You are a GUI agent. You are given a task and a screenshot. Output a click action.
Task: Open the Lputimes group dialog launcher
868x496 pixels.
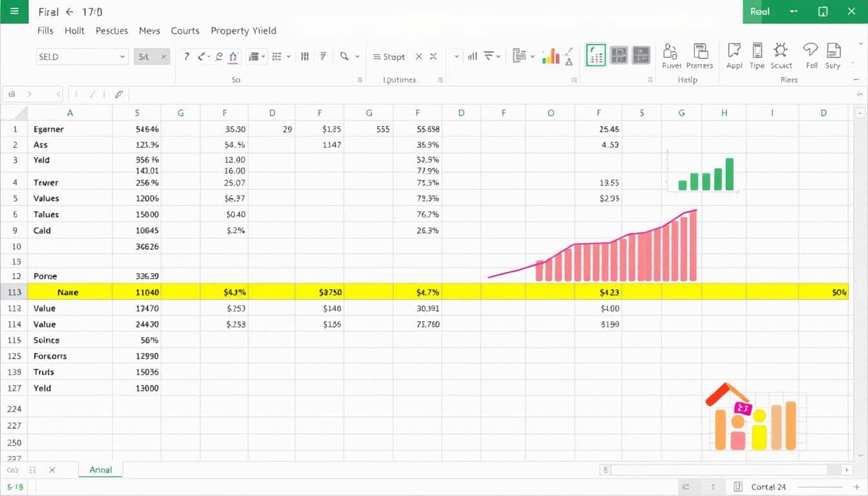440,80
